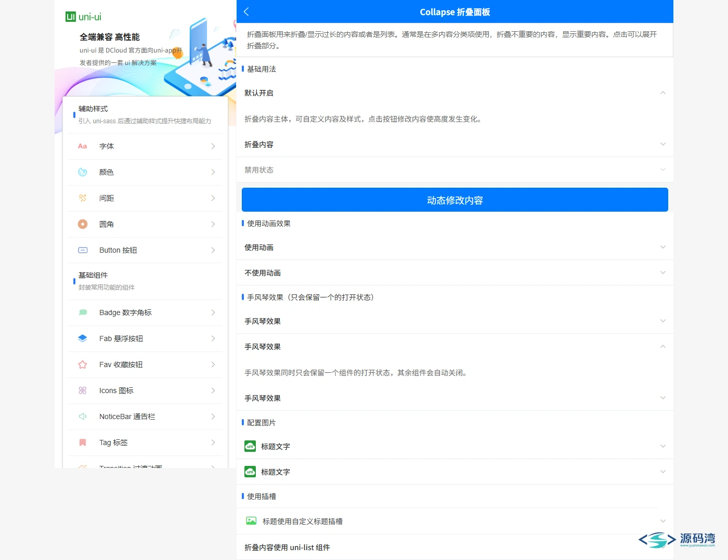Screen dimensions: 728x560
Task: Click the palette icon beside 颜色
Action: pyautogui.click(x=83, y=172)
